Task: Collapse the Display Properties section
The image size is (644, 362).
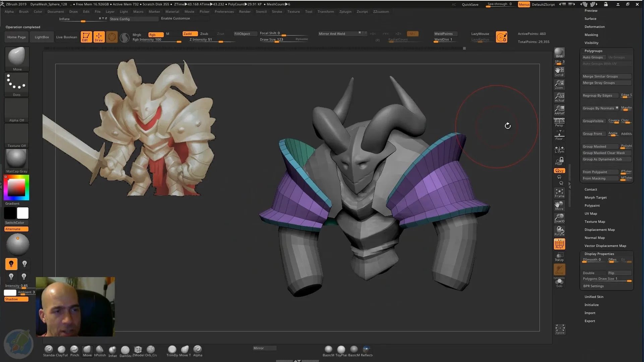Action: 599,254
